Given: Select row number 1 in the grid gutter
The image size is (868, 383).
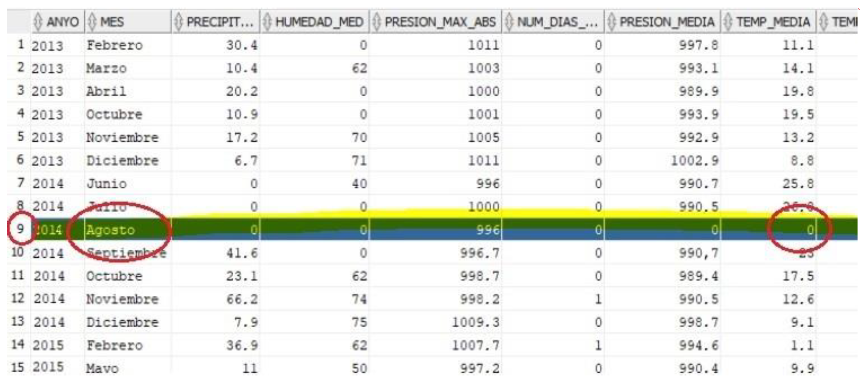Looking at the screenshot, I should click(x=20, y=44).
